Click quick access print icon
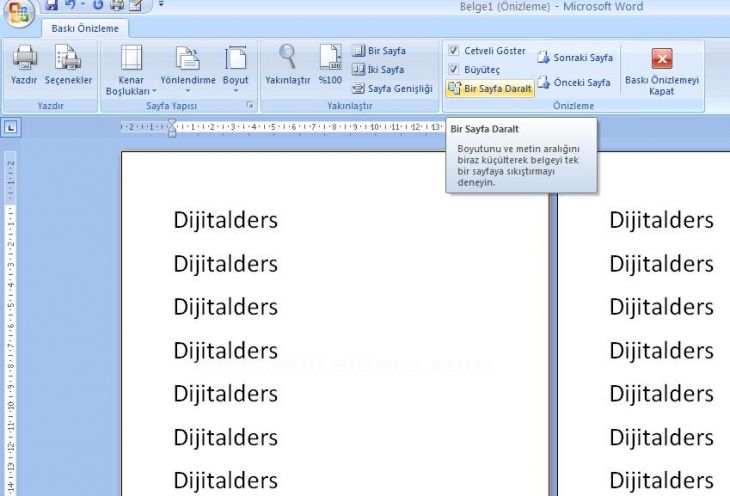730x496 pixels. pos(117,5)
